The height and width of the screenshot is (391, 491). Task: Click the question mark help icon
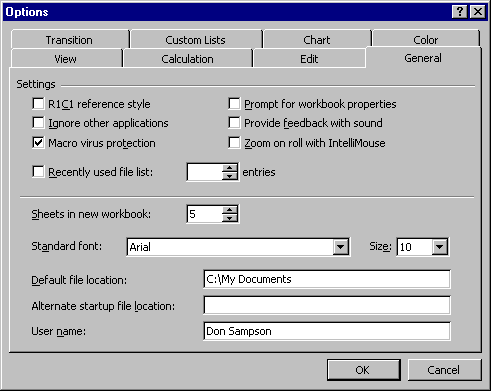tap(460, 12)
